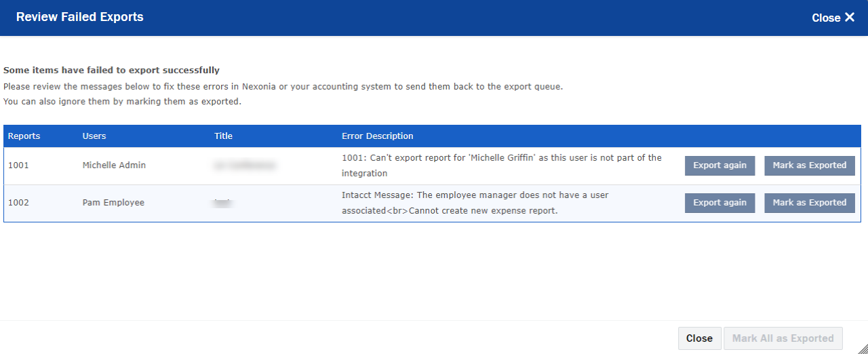
Task: Mark report 1001 as exported
Action: click(810, 165)
